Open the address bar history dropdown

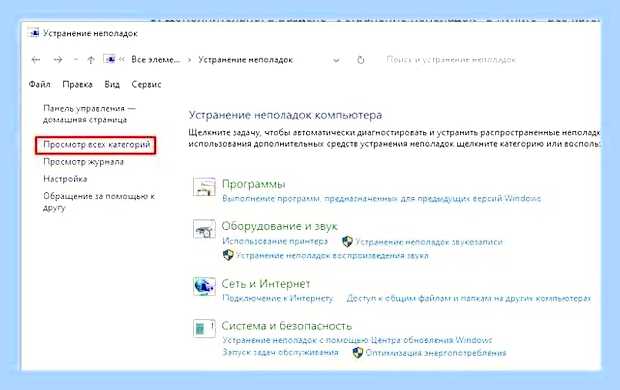coord(336,61)
